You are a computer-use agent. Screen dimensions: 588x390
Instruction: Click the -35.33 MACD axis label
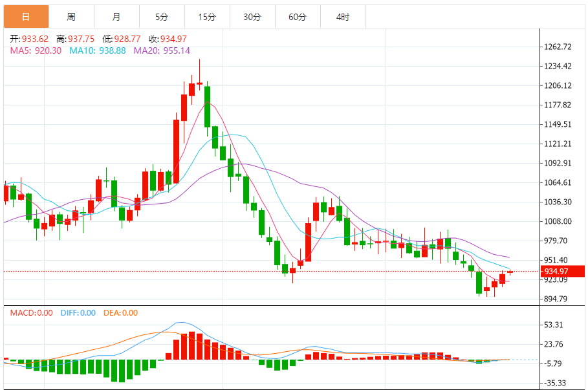click(x=554, y=383)
